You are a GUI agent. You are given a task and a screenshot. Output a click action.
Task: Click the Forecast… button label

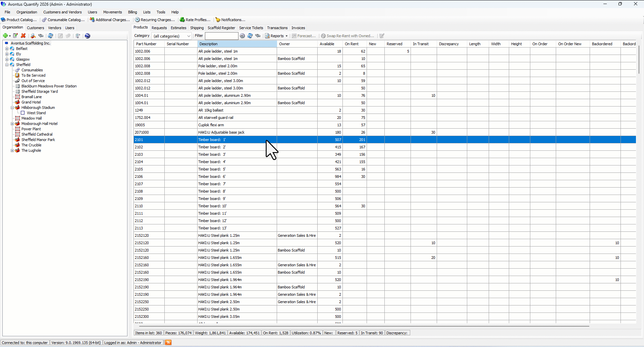pyautogui.click(x=306, y=36)
